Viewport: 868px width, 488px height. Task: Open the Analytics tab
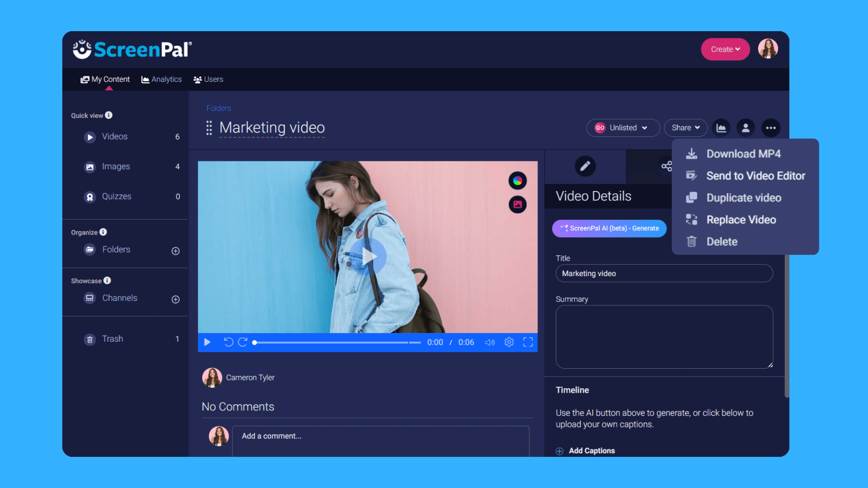coord(161,79)
